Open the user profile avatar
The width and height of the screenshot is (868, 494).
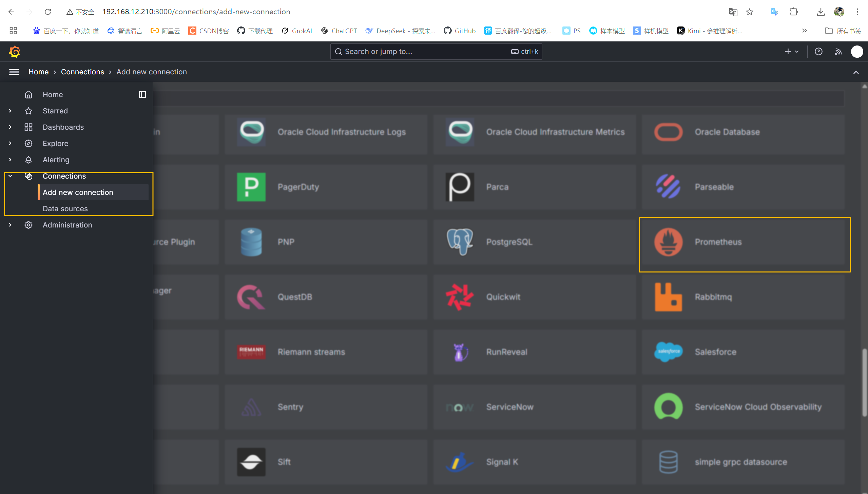pyautogui.click(x=857, y=52)
